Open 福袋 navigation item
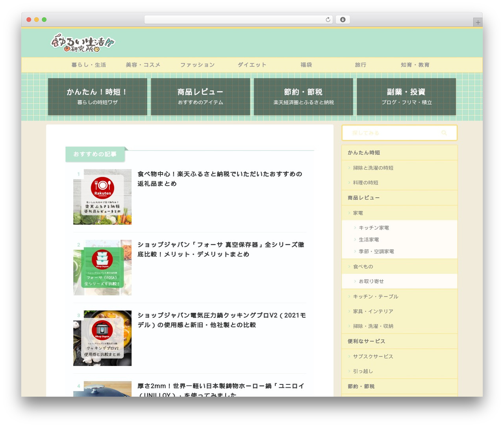 [306, 65]
